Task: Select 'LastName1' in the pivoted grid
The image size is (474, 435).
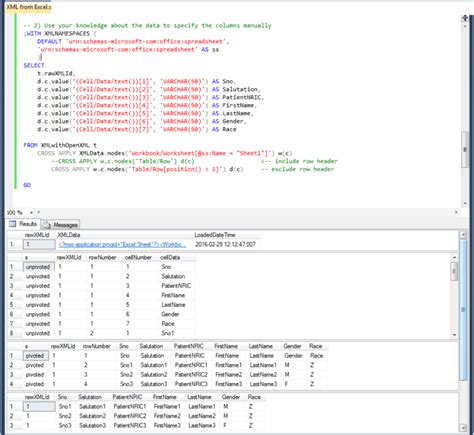Action: click(263, 365)
